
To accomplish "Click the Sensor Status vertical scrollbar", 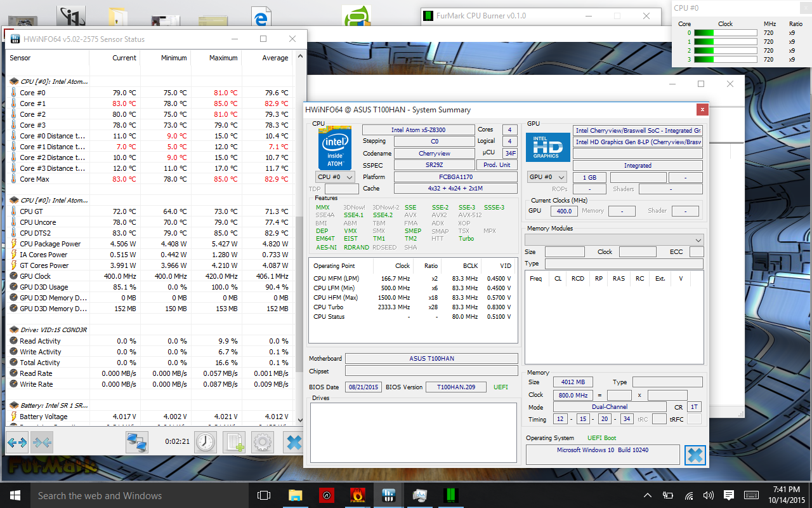I will click(x=299, y=238).
